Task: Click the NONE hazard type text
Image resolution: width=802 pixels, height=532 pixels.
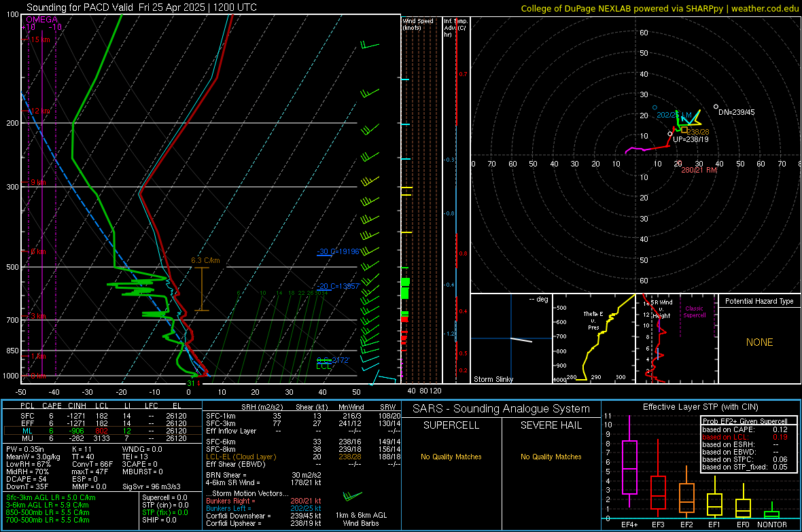Action: (759, 342)
